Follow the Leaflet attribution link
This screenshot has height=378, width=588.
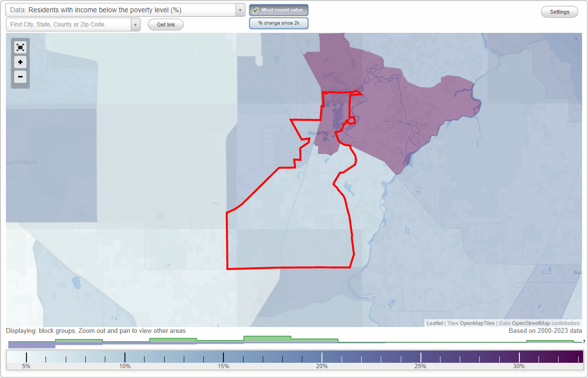(434, 323)
